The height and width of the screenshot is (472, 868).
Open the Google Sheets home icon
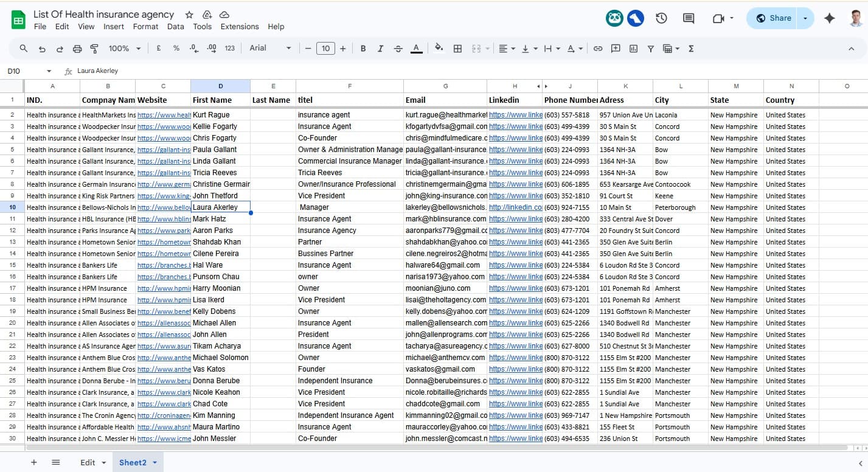point(18,19)
